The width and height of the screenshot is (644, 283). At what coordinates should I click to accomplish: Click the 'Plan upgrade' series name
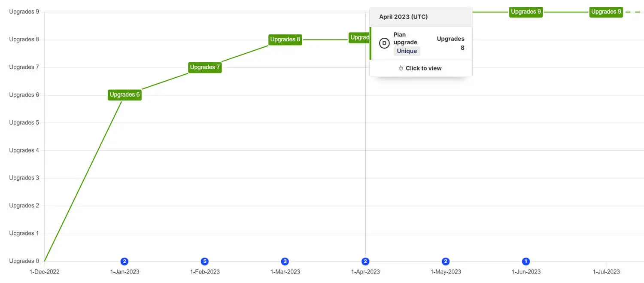405,39
